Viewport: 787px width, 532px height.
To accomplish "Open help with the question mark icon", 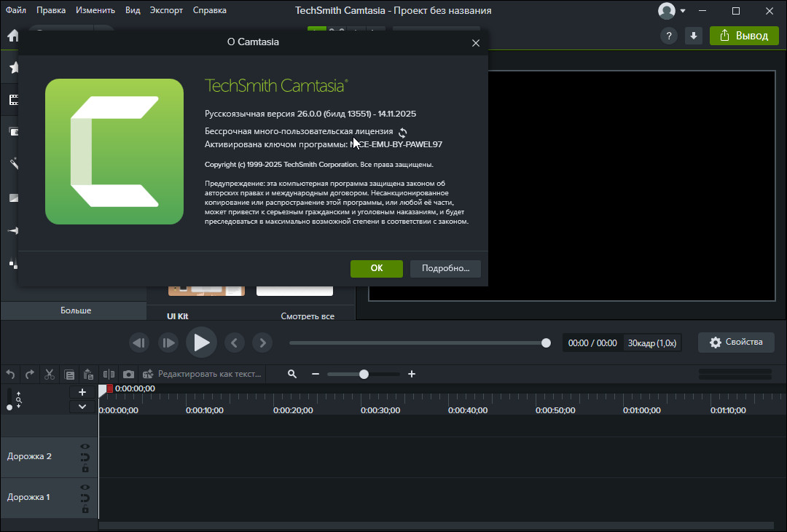I will [668, 36].
